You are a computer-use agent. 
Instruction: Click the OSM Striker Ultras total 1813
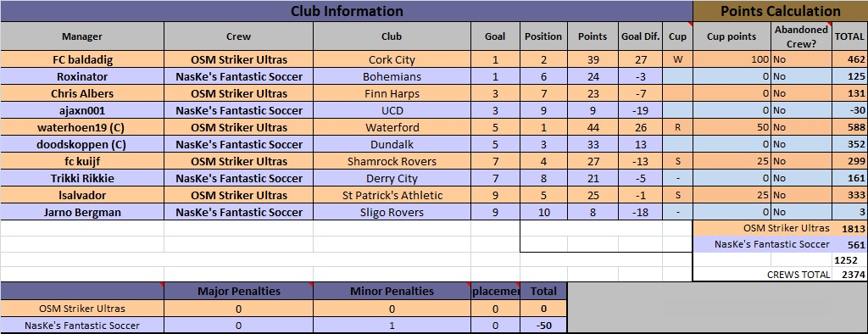click(849, 228)
